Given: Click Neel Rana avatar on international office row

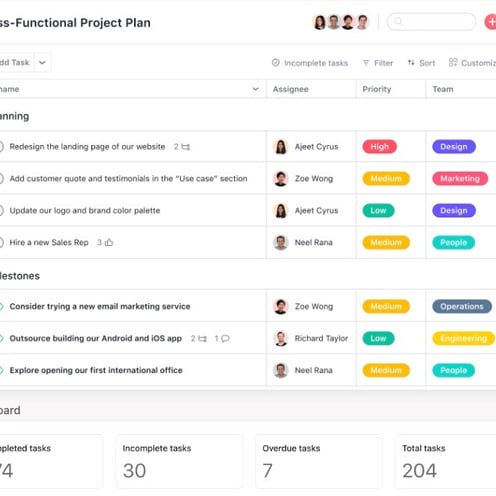Looking at the screenshot, I should tap(281, 370).
